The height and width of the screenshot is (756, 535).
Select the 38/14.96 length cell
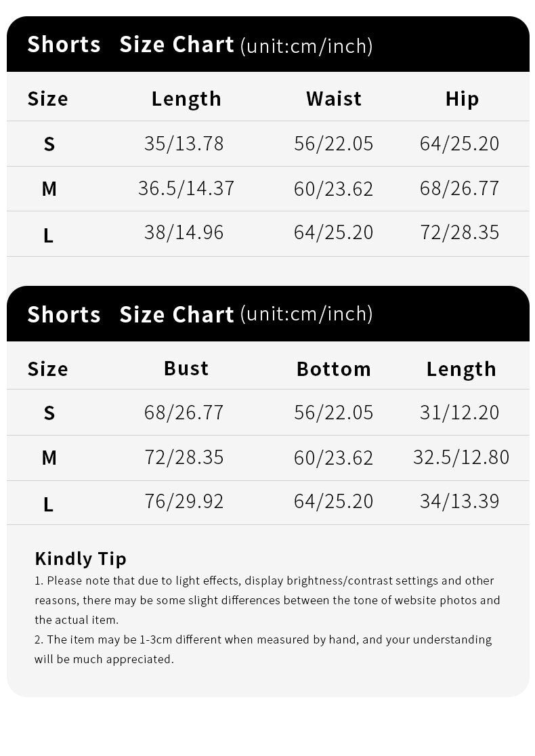(x=184, y=232)
